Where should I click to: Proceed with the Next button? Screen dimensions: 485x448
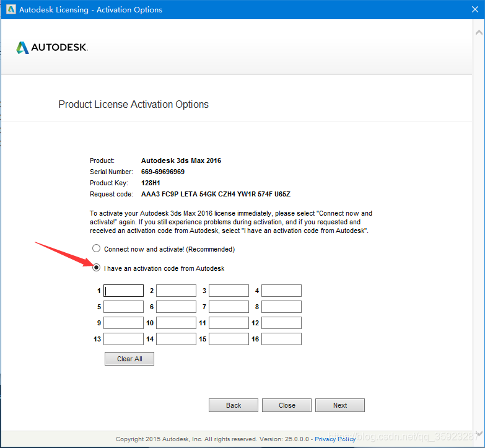[339, 405]
